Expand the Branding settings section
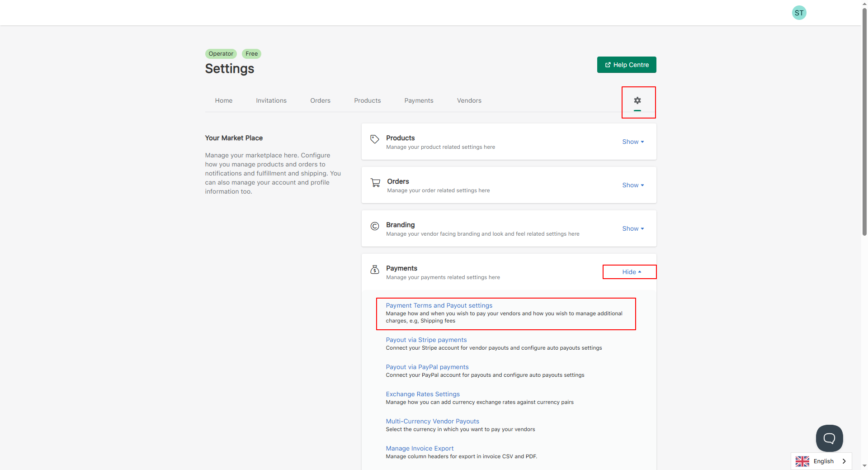868x470 pixels. pos(633,228)
